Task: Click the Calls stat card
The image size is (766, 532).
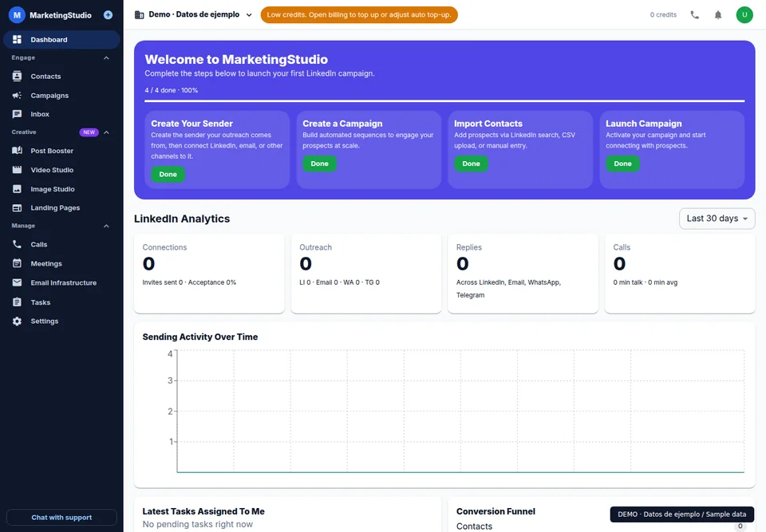Action: (x=680, y=274)
